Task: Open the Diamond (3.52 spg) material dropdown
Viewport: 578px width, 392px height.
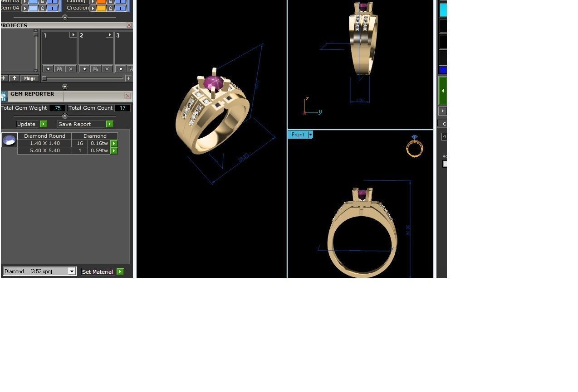Action: click(x=72, y=271)
